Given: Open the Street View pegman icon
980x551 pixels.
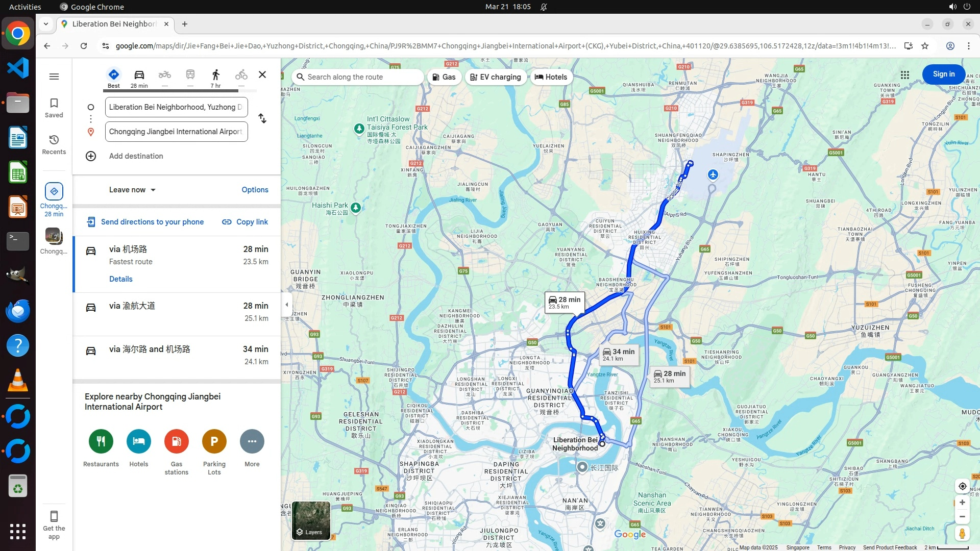Looking at the screenshot, I should coord(962,534).
